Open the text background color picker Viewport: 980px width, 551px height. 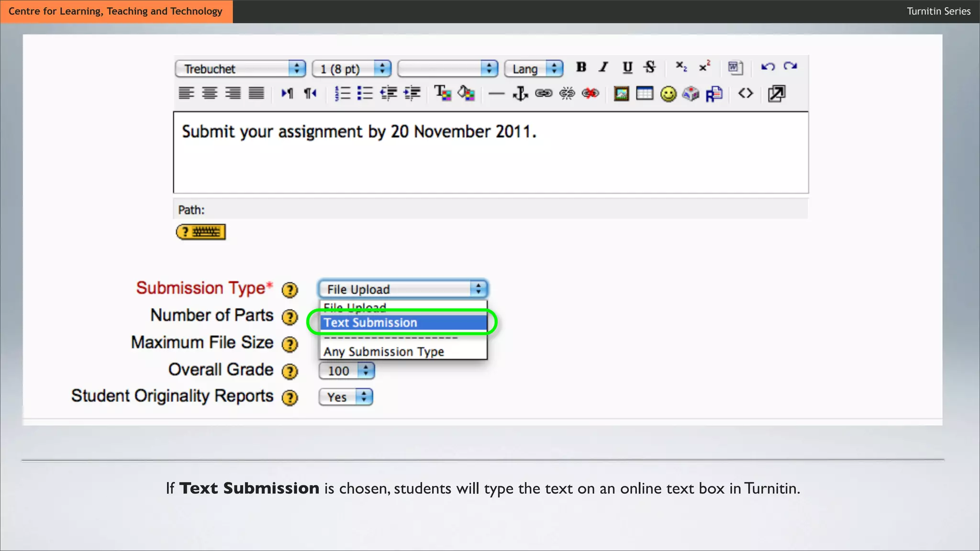(x=466, y=93)
